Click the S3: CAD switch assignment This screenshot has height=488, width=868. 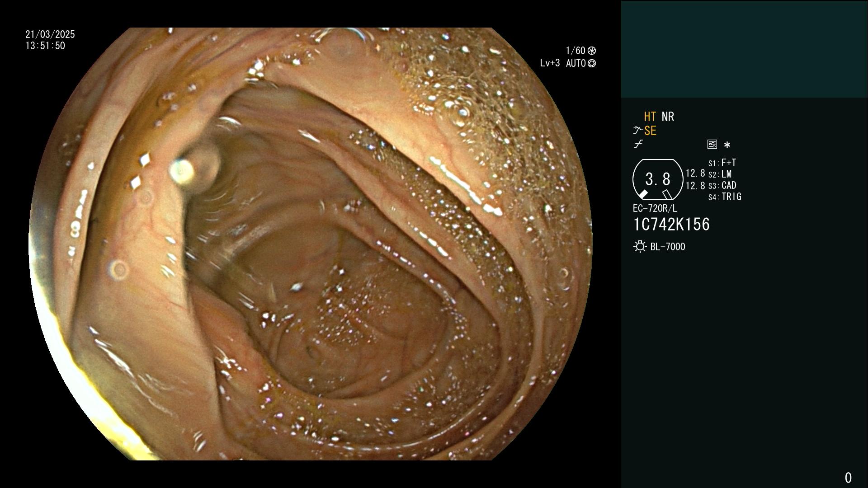coord(722,185)
